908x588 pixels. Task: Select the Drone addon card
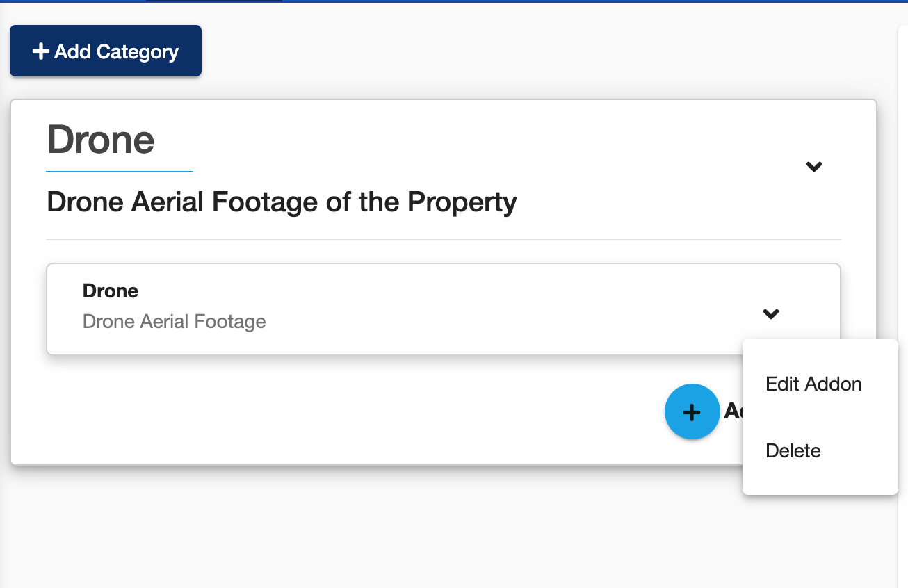[x=444, y=309]
